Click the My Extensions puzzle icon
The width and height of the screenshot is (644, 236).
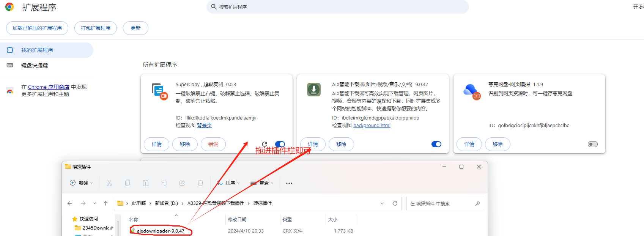(x=10, y=50)
